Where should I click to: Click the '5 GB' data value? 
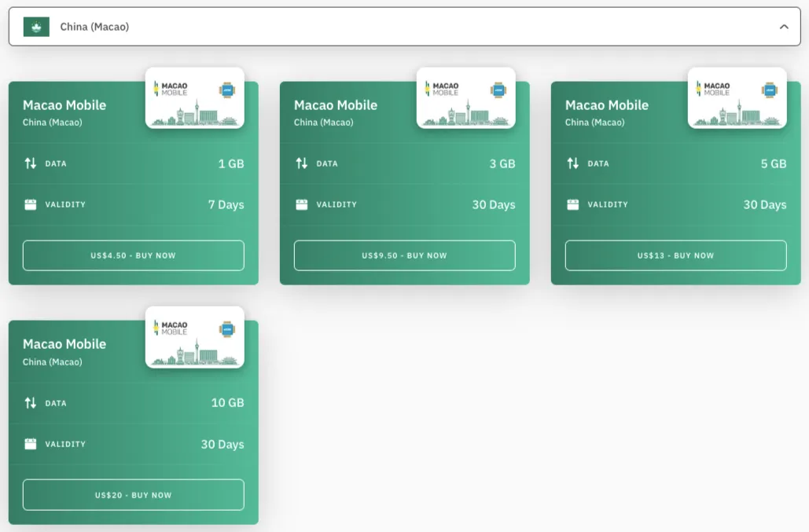774,164
